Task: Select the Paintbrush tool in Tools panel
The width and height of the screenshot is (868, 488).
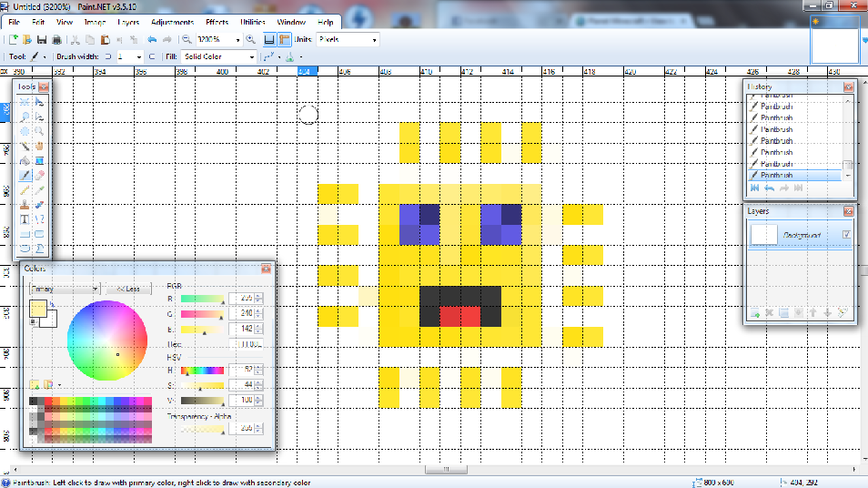Action: 25,176
